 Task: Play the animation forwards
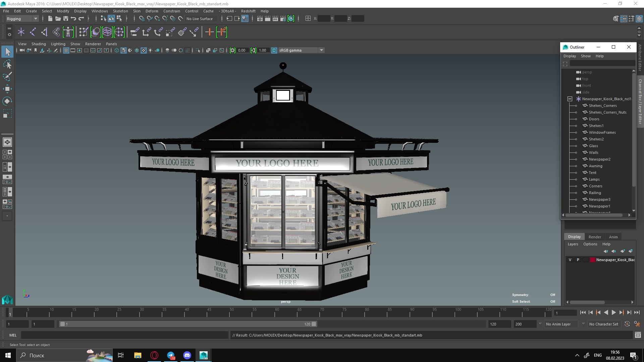pyautogui.click(x=613, y=312)
